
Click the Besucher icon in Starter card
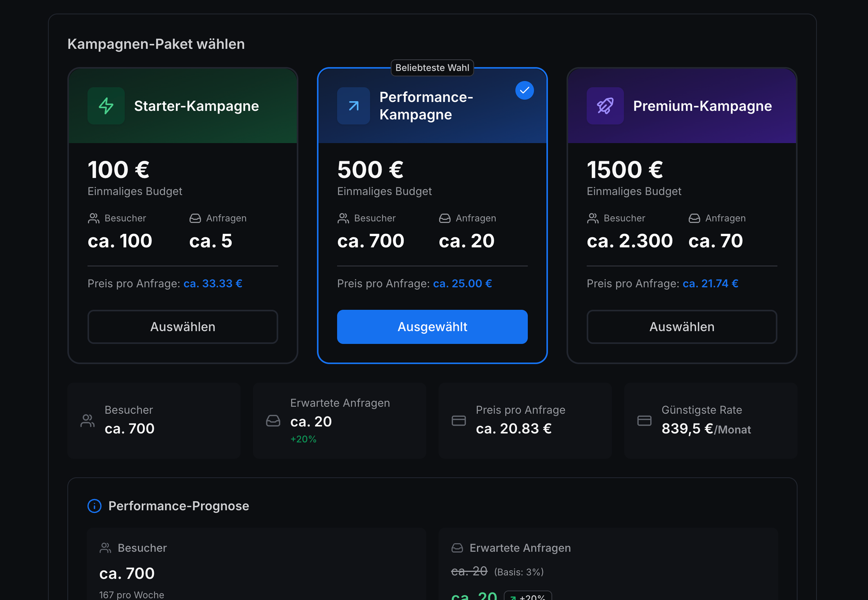coord(93,218)
